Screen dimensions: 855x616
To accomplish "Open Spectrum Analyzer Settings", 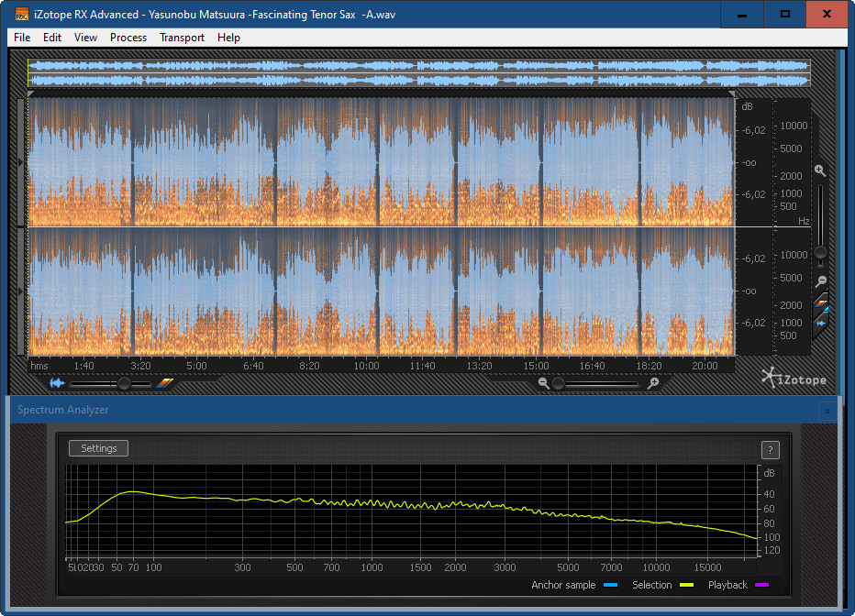I will (99, 448).
